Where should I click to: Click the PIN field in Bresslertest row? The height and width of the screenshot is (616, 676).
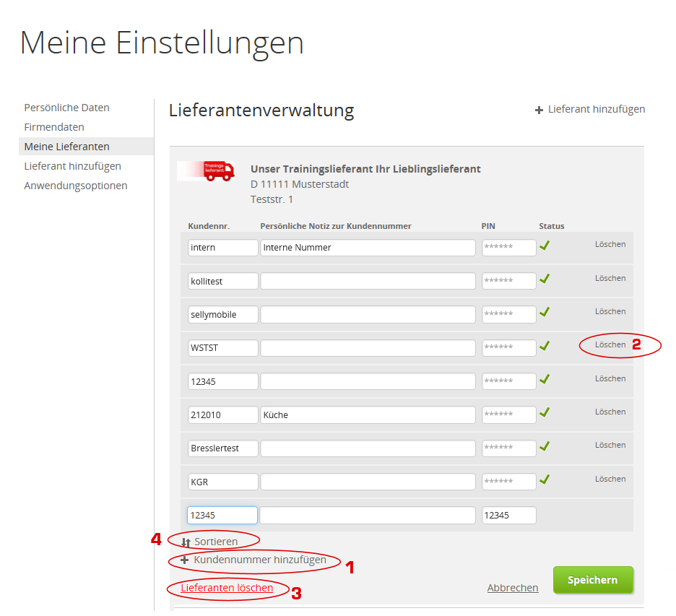coord(508,448)
